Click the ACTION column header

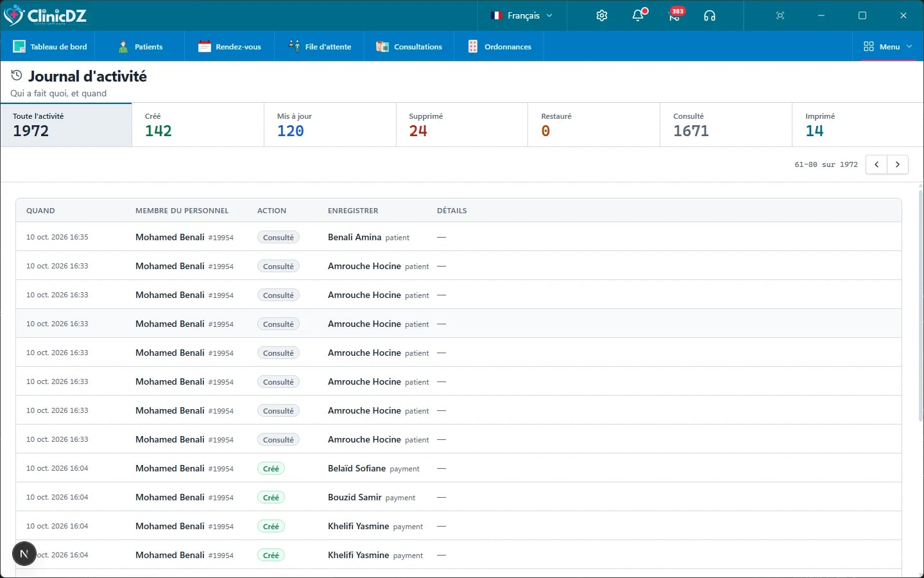(271, 211)
